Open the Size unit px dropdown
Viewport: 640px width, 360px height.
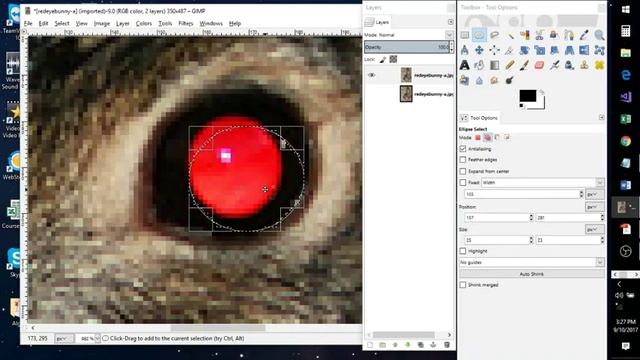594,229
